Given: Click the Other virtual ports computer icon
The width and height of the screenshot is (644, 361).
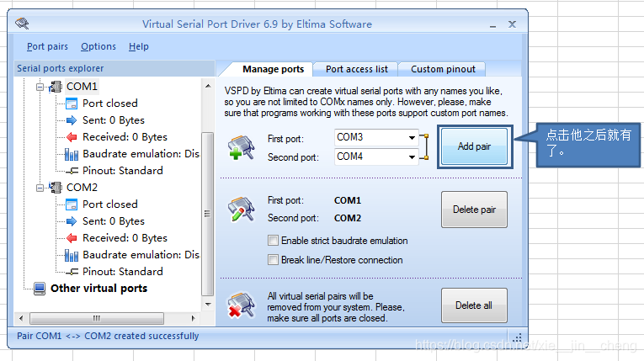Looking at the screenshot, I should click(x=40, y=289).
